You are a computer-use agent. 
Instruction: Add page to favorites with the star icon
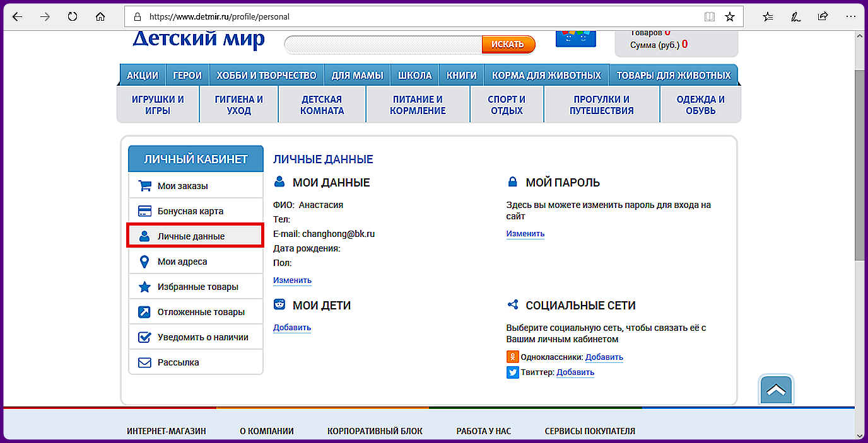click(x=730, y=17)
